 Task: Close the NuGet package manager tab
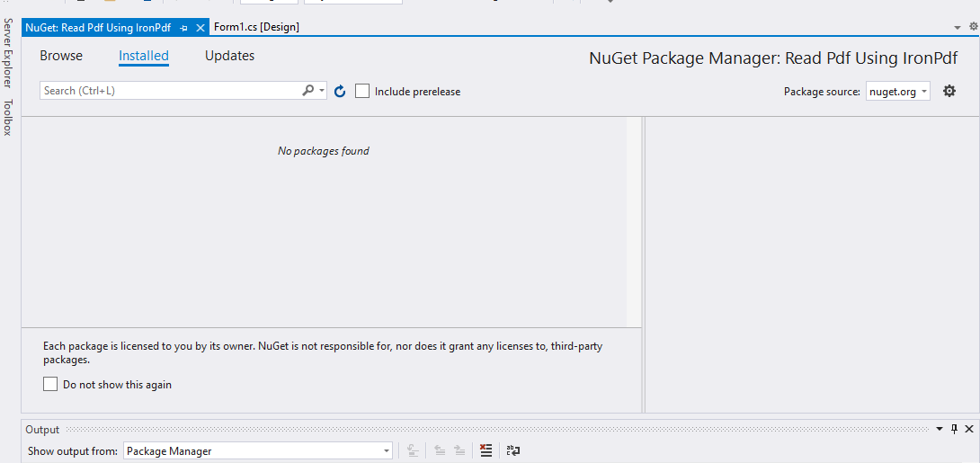pyautogui.click(x=200, y=28)
